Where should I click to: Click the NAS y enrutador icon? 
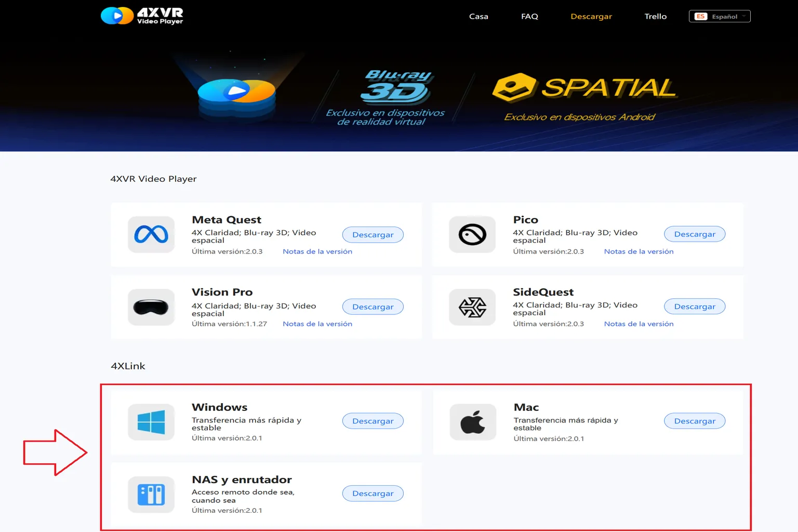click(x=151, y=495)
